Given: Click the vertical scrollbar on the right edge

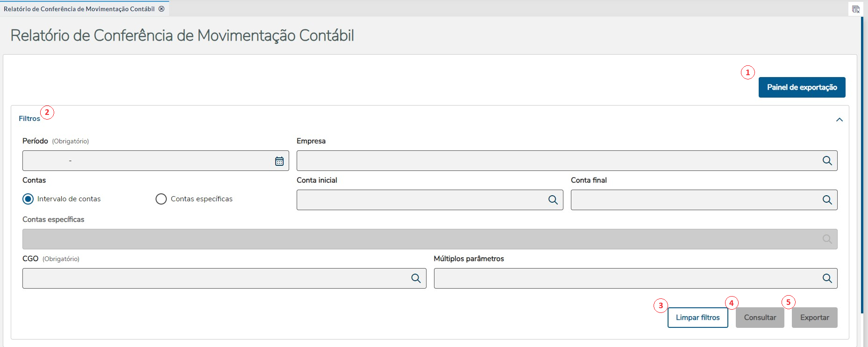Looking at the screenshot, I should pyautogui.click(x=862, y=165).
